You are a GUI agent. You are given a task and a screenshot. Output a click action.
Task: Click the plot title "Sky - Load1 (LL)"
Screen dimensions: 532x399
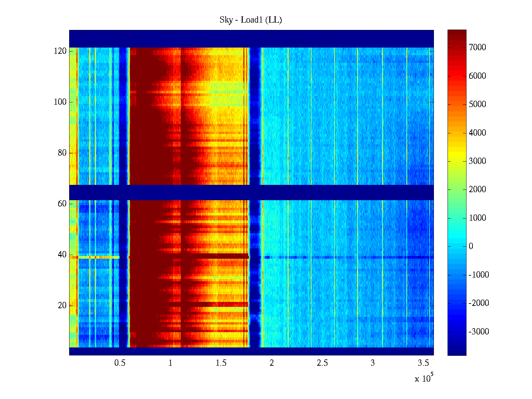click(250, 20)
